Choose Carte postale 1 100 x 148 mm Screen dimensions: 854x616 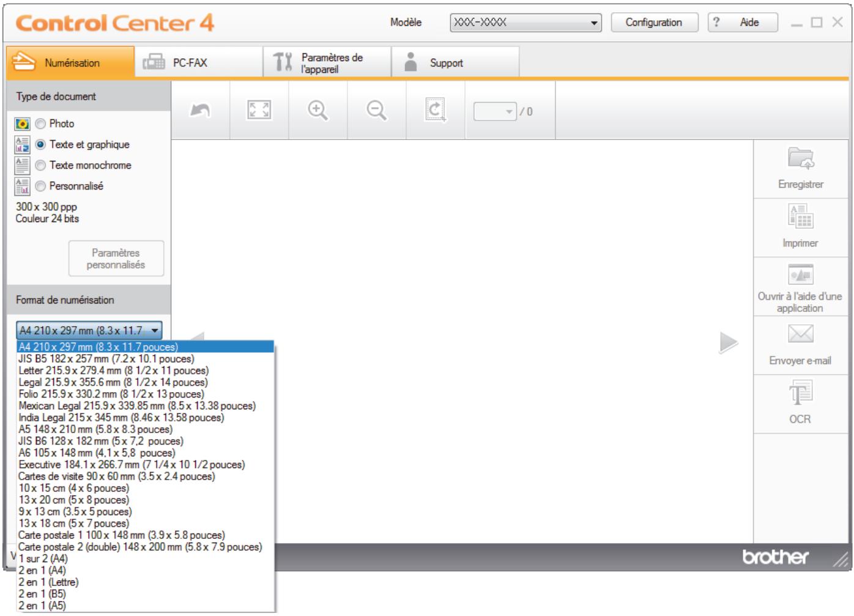coord(146,535)
